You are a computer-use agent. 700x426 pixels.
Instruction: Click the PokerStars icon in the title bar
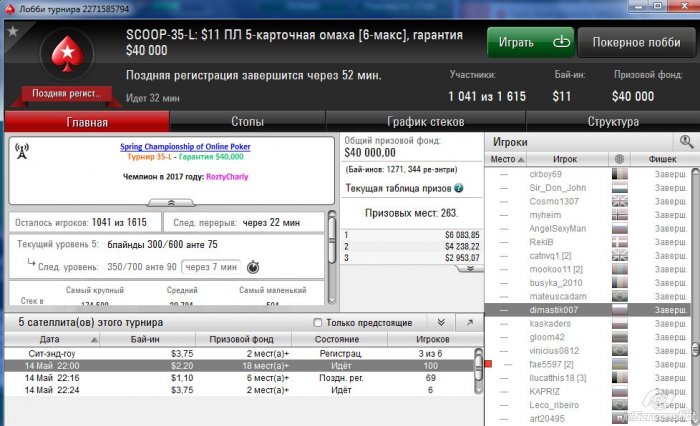click(10, 8)
